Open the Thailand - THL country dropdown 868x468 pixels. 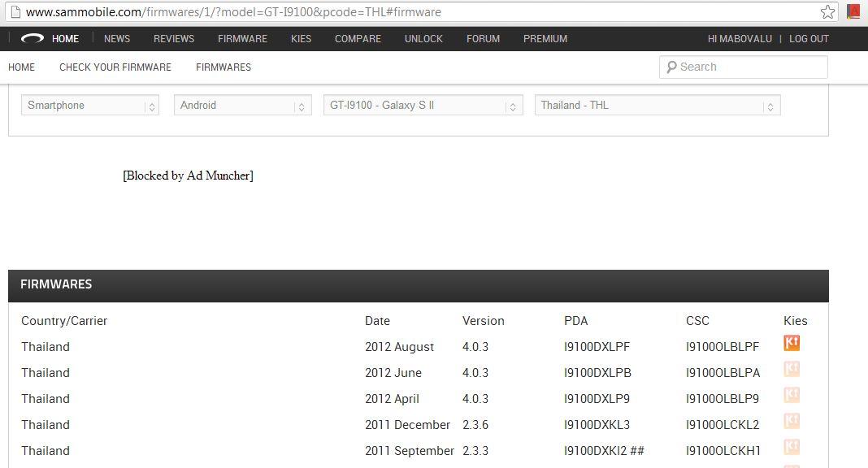tap(658, 105)
